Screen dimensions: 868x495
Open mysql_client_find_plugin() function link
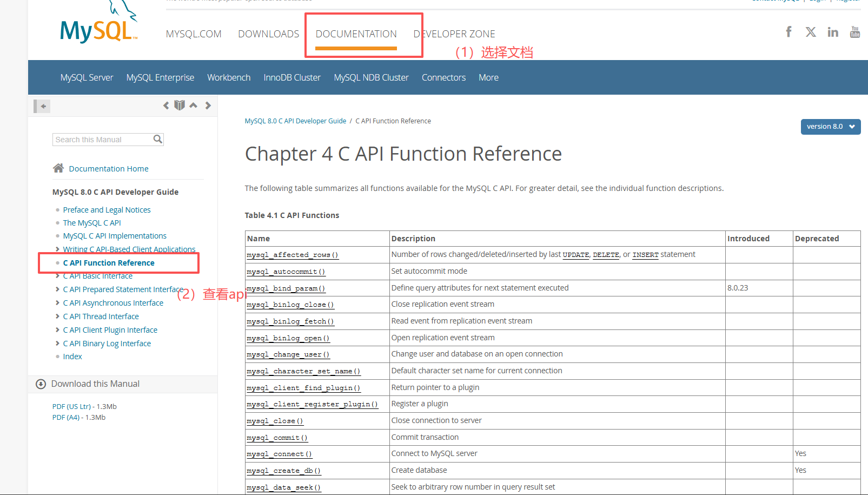[x=303, y=388]
